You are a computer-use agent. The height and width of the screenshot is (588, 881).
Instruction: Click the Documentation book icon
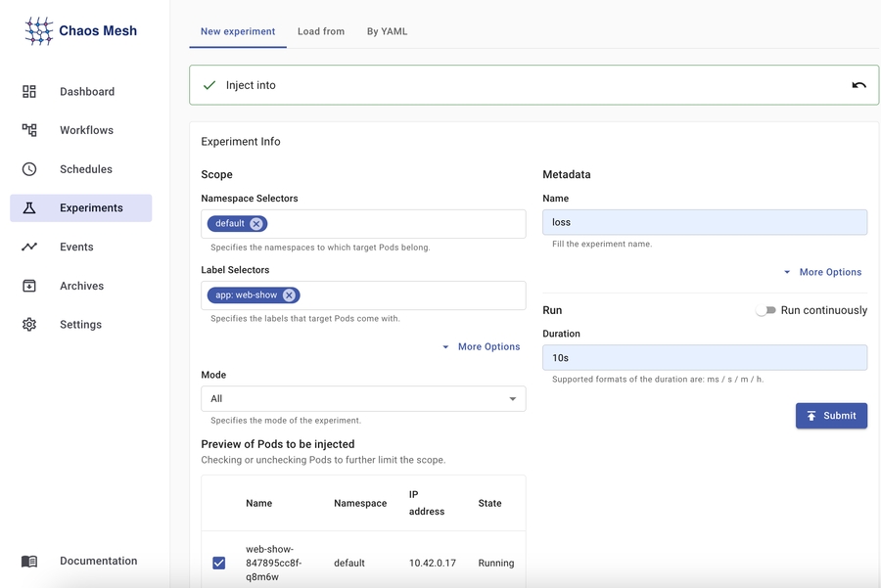coord(29,562)
